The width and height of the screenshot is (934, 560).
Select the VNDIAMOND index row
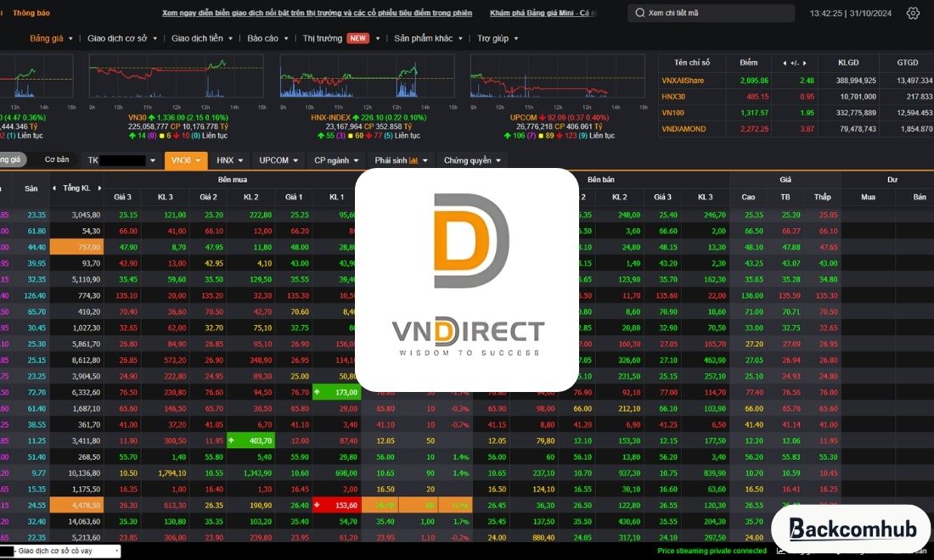[x=796, y=128]
